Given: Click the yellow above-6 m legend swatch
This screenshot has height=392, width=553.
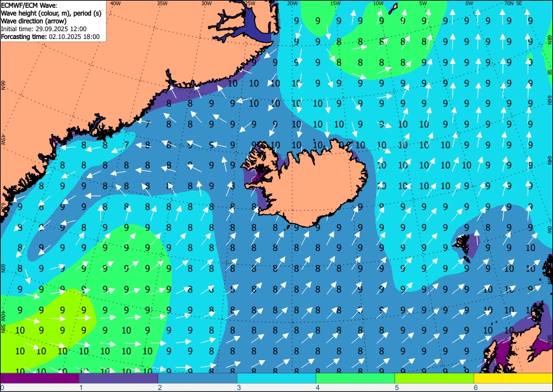Looking at the screenshot, I should (513, 378).
